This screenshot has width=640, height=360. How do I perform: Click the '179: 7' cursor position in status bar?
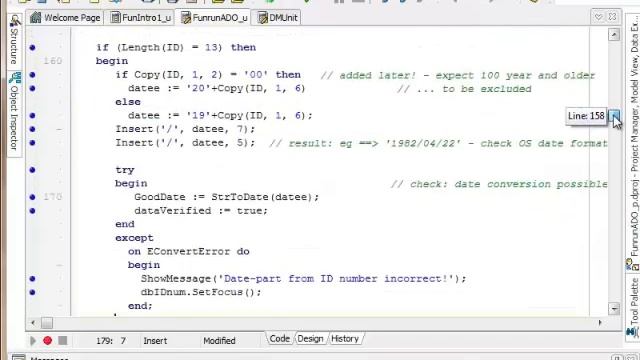(x=111, y=341)
